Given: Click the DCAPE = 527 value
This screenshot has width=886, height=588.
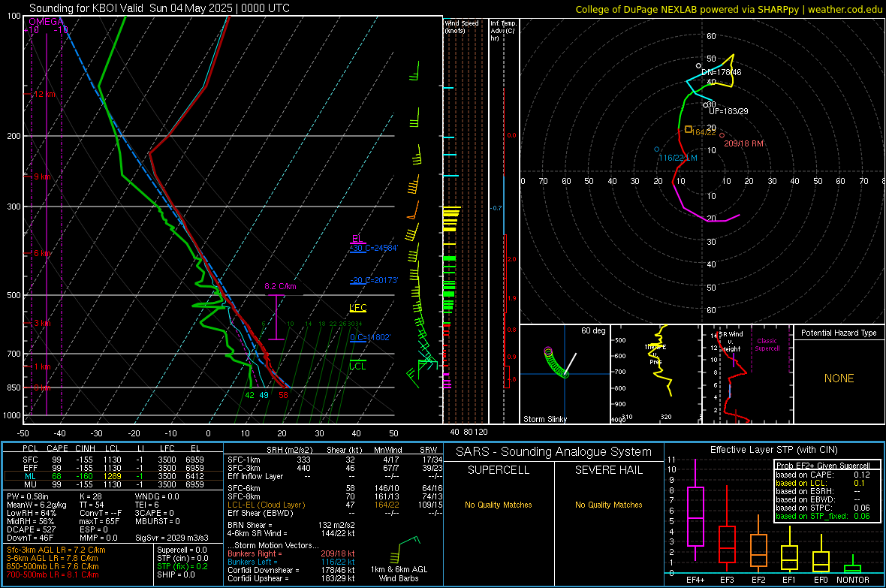Looking at the screenshot, I should coord(31,529).
